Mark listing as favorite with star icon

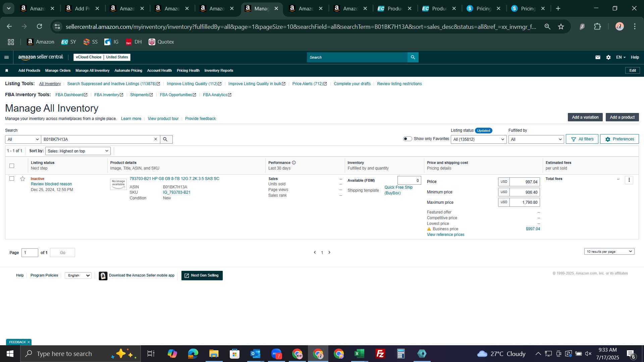[22, 179]
